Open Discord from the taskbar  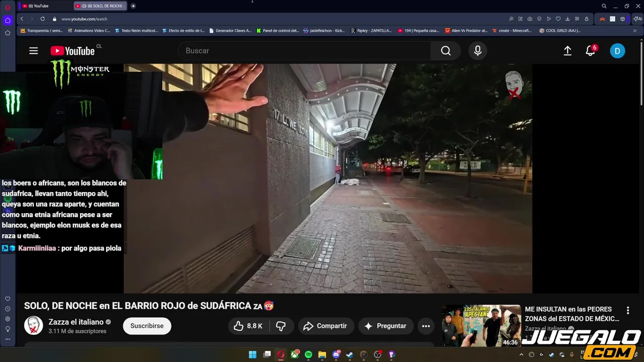point(336,354)
